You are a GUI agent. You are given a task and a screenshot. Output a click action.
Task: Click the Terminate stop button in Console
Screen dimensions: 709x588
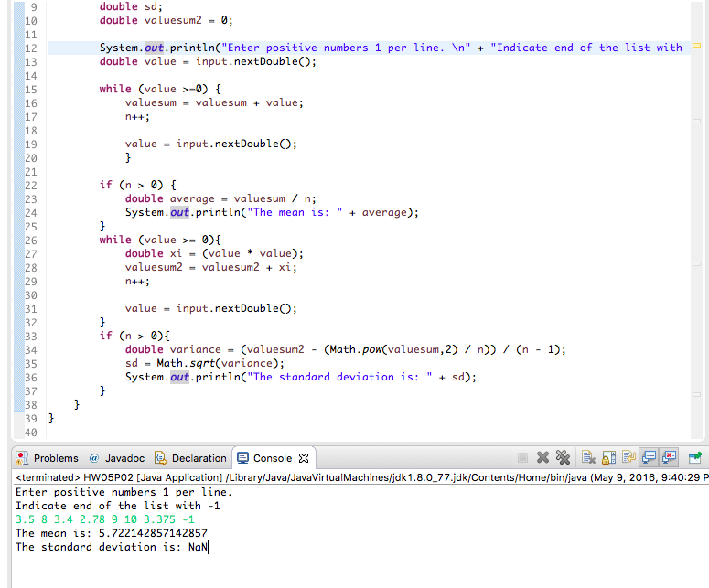[x=522, y=458]
